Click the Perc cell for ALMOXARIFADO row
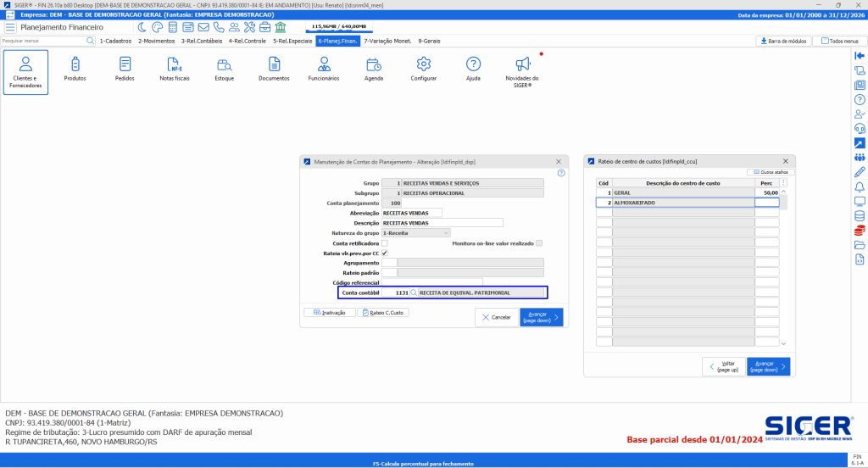This screenshot has height=468, width=868. [766, 203]
